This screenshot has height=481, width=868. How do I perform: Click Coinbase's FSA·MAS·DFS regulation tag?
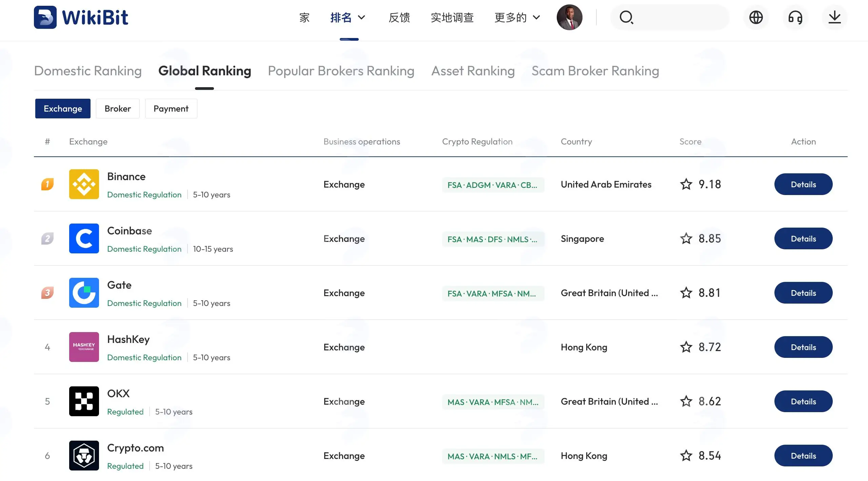(493, 239)
